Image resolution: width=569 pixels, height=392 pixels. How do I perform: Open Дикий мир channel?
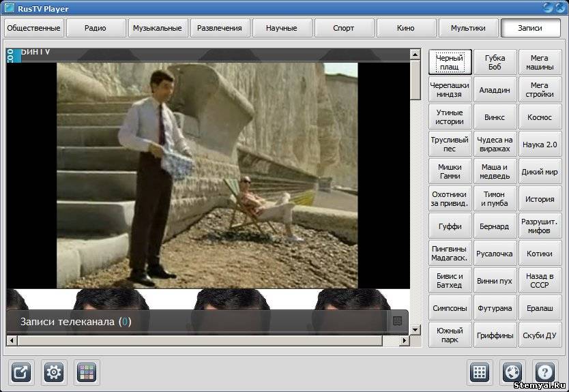coord(540,172)
